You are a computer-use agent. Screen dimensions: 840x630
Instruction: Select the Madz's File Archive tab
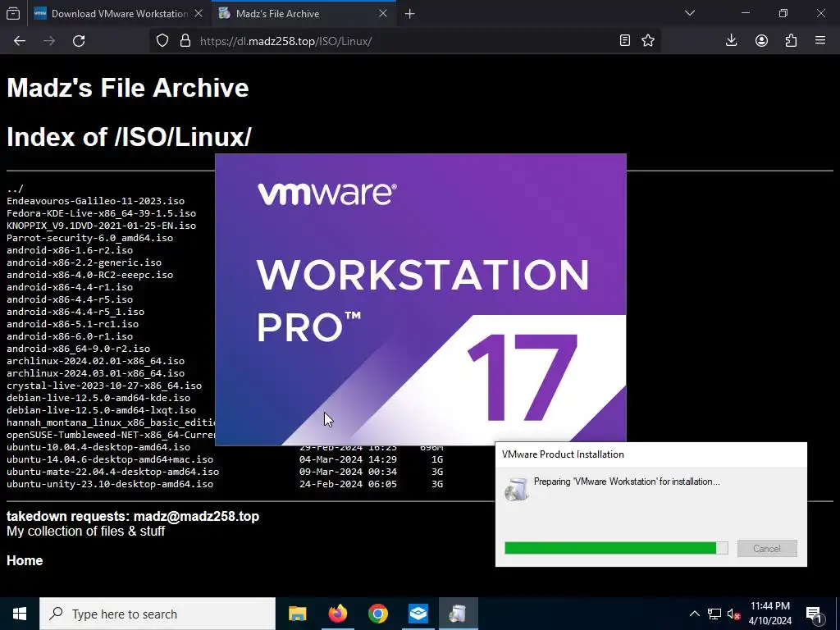pos(304,13)
